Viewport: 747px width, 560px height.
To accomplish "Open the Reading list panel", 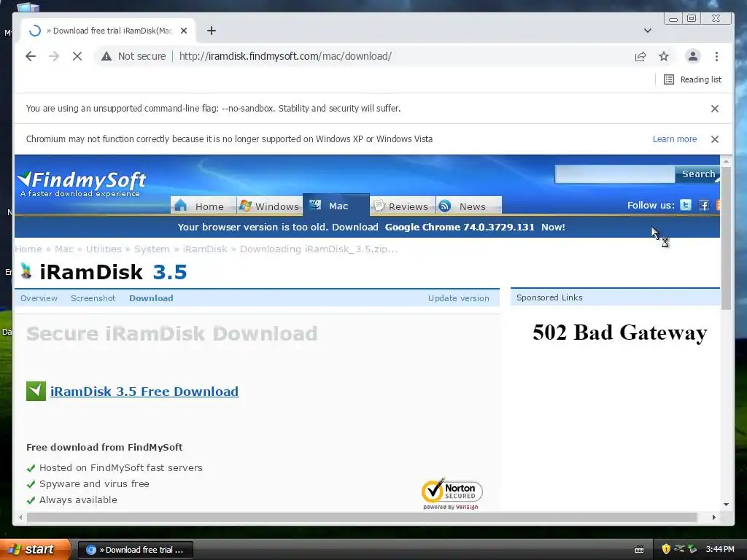I will [693, 79].
